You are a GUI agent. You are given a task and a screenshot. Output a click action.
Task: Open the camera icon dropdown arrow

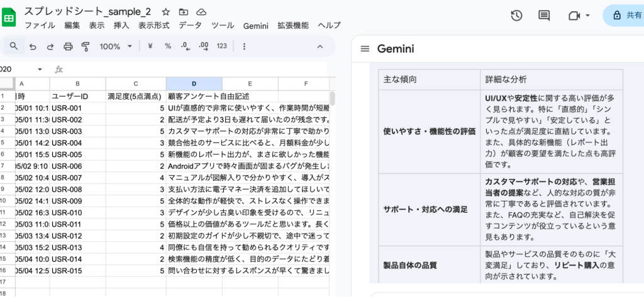click(587, 16)
